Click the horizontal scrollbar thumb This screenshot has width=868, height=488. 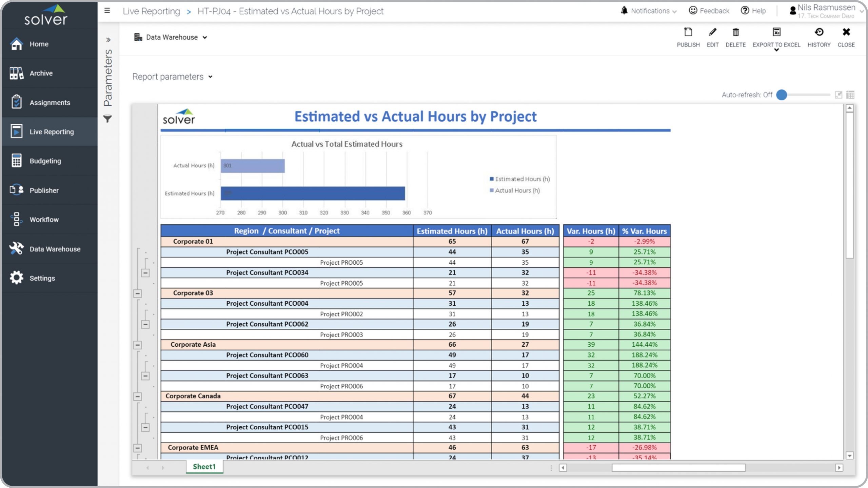678,468
